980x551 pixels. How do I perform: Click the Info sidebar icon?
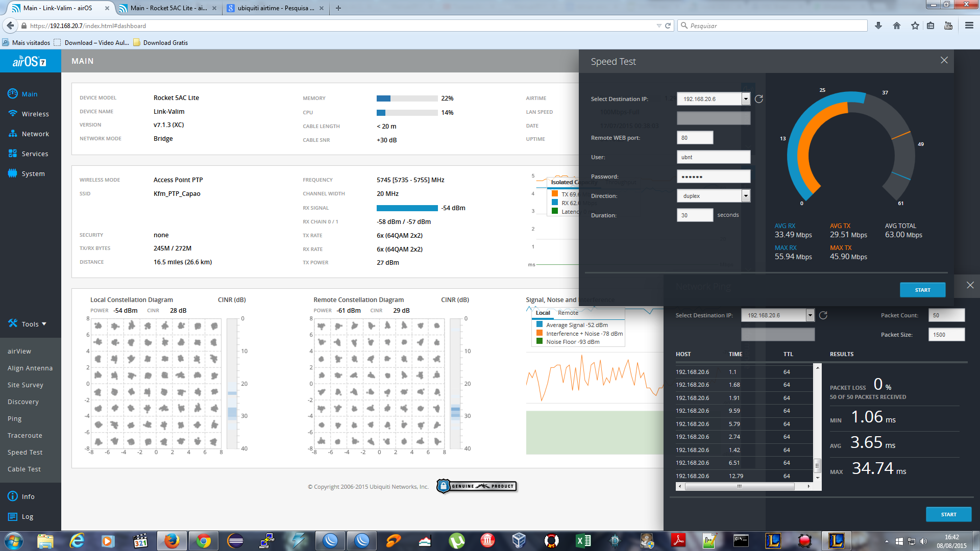[x=13, y=496]
